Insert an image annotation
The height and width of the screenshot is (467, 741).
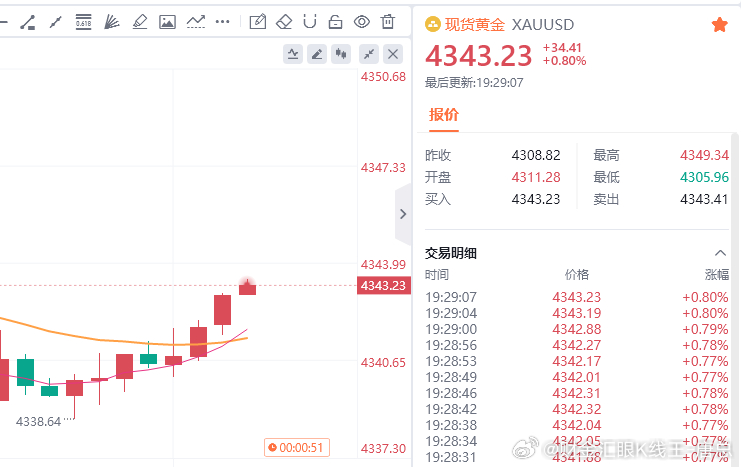point(167,22)
